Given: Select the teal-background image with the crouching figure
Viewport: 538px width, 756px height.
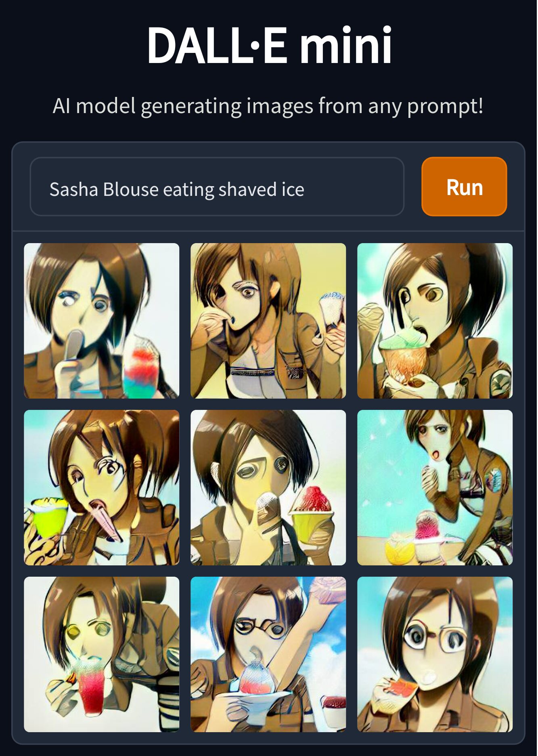Looking at the screenshot, I should 435,488.
